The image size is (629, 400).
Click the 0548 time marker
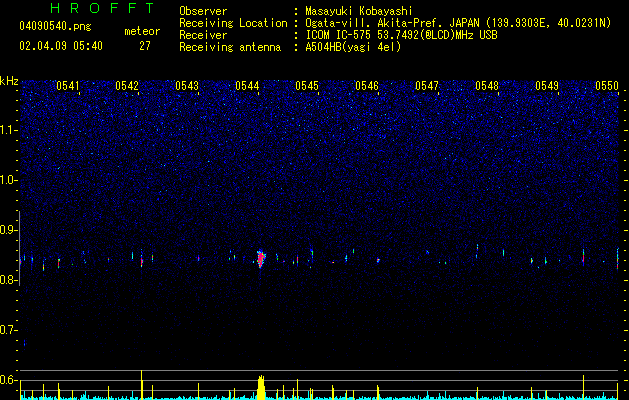pyautogui.click(x=487, y=86)
